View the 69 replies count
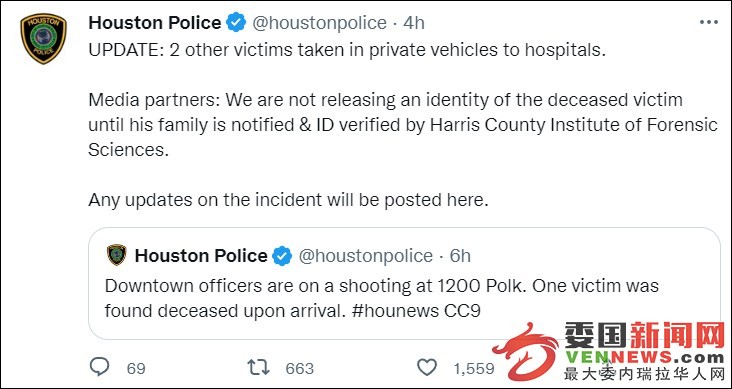The height and width of the screenshot is (389, 732). 136,368
